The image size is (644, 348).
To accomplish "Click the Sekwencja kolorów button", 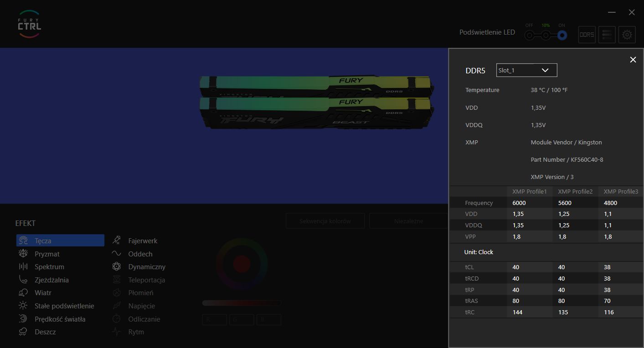I will (x=325, y=221).
